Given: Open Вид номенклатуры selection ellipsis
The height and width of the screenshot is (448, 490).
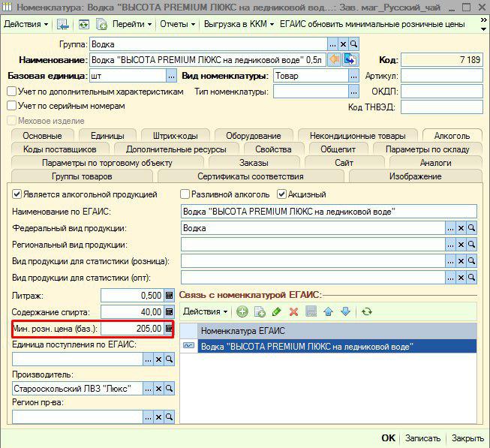Looking at the screenshot, I should click(x=353, y=76).
